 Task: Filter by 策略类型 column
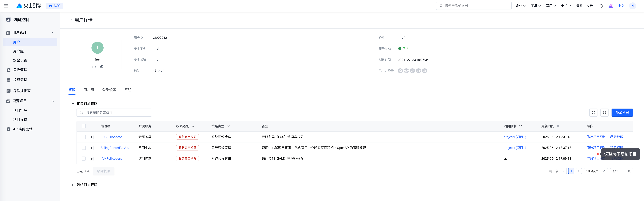click(x=228, y=126)
